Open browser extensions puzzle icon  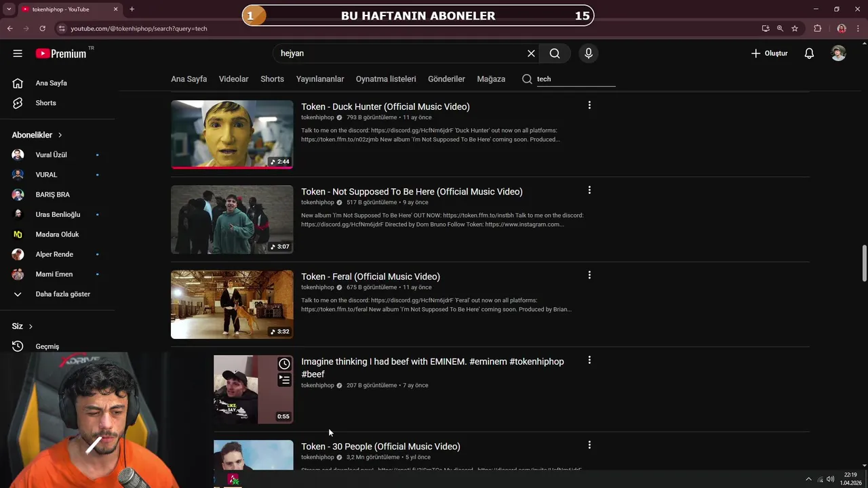point(817,28)
